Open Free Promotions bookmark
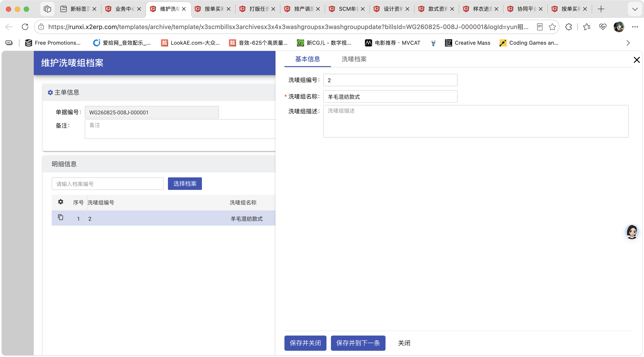 click(53, 43)
